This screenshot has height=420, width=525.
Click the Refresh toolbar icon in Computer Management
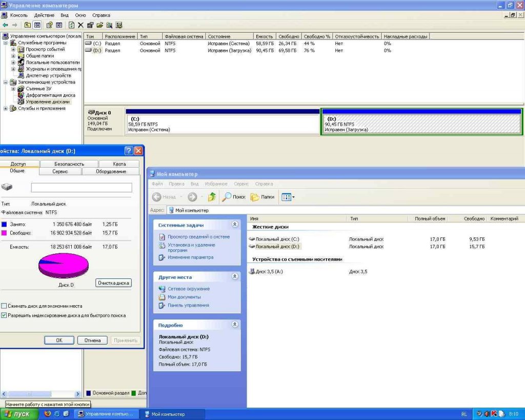(x=71, y=25)
